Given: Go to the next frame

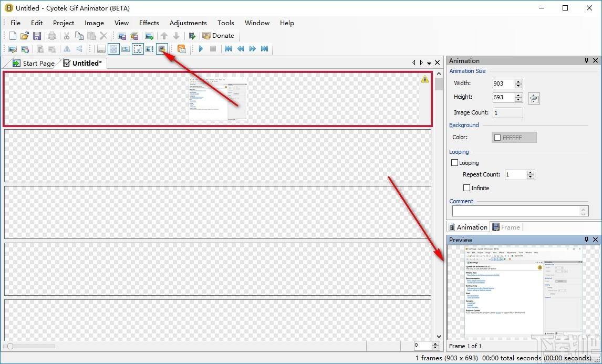Looking at the screenshot, I should click(x=253, y=49).
